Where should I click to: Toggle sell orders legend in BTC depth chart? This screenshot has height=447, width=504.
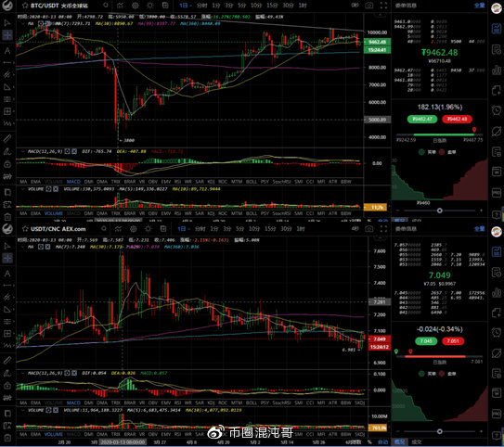(x=447, y=152)
